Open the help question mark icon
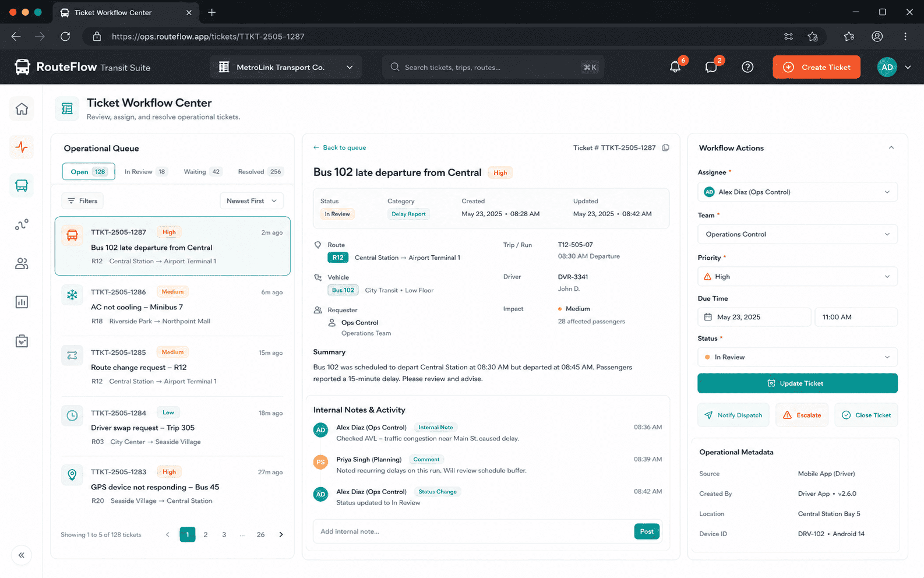924x578 pixels. coord(747,67)
